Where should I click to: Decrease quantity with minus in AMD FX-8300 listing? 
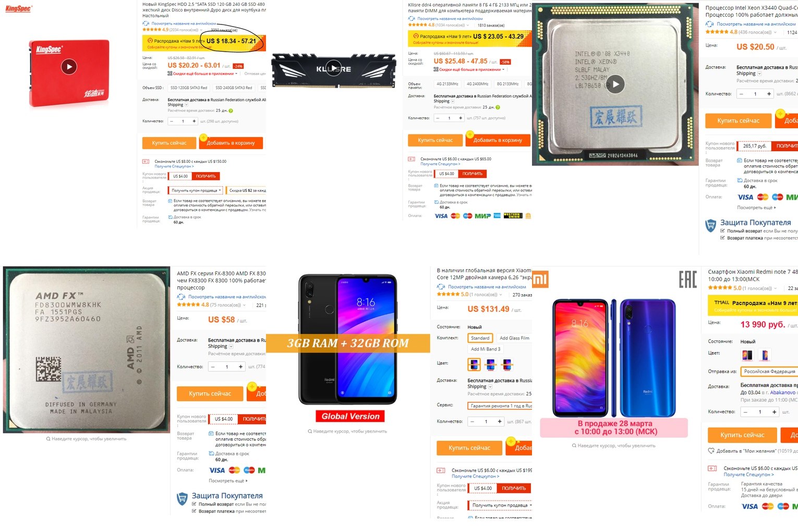tap(213, 367)
